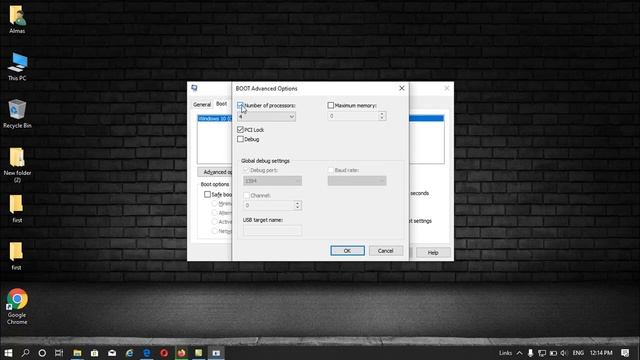Click the Links toolbar label
The image size is (640, 360).
505,353
